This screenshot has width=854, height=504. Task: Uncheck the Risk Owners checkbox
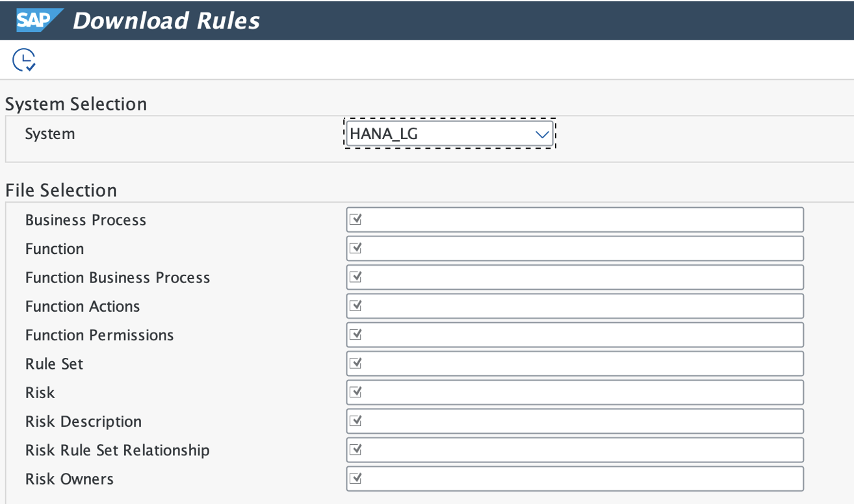tap(355, 478)
